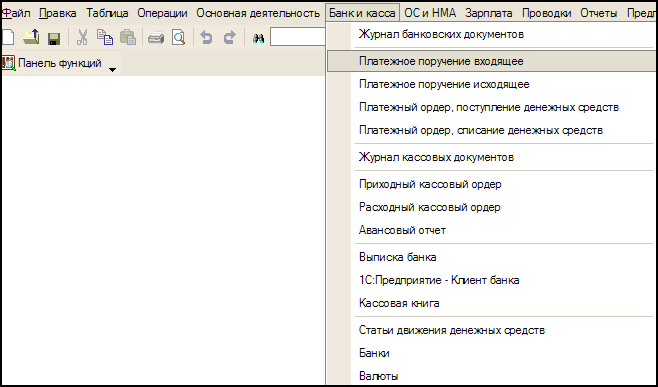Click the Print toolbar icon
Image resolution: width=658 pixels, height=387 pixels.
click(156, 38)
